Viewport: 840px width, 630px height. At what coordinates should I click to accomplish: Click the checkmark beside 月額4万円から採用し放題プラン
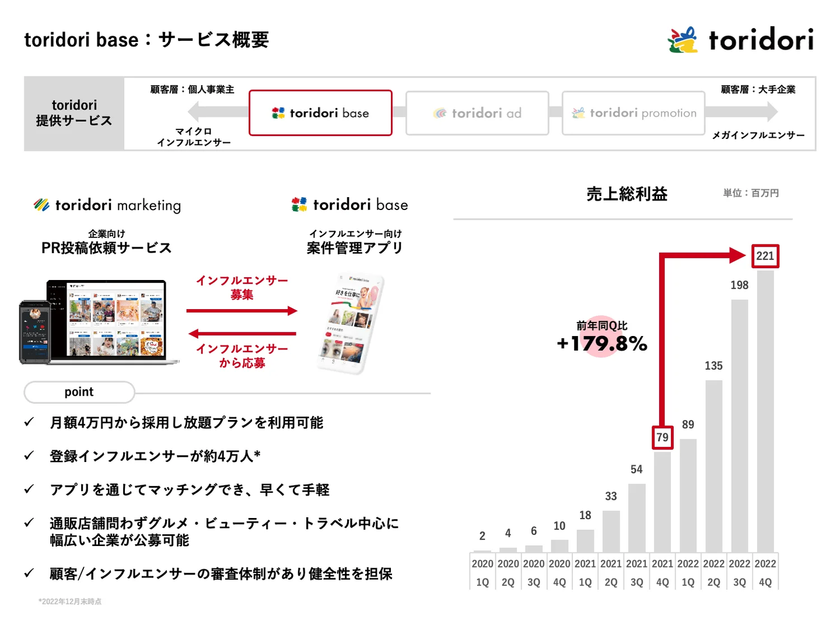pos(29,422)
